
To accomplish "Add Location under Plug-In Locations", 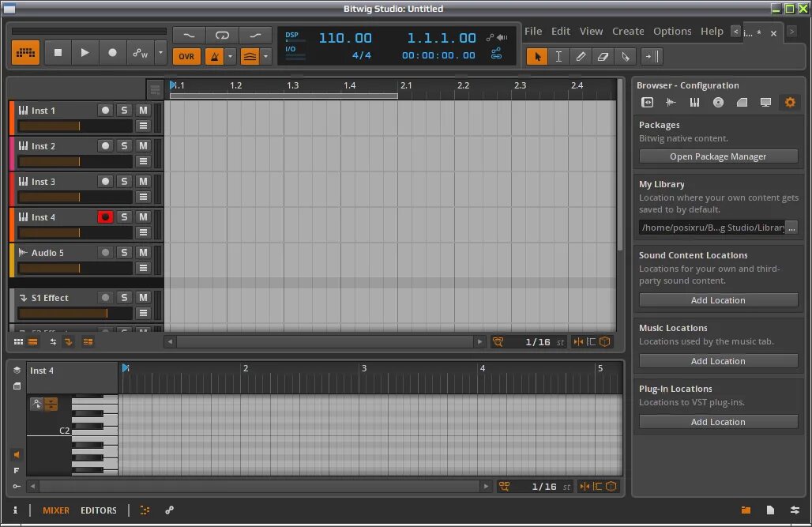I will pos(718,422).
